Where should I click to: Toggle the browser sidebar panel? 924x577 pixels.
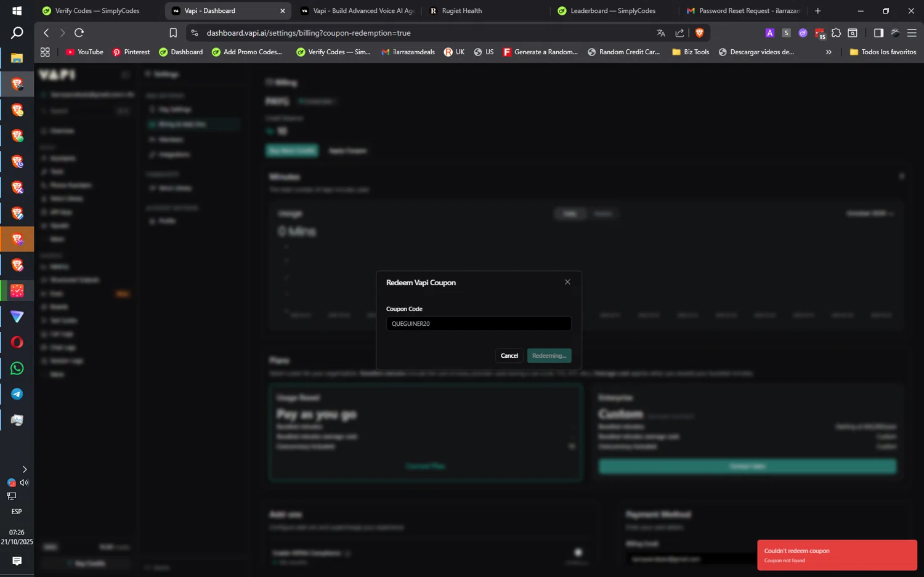[878, 33]
